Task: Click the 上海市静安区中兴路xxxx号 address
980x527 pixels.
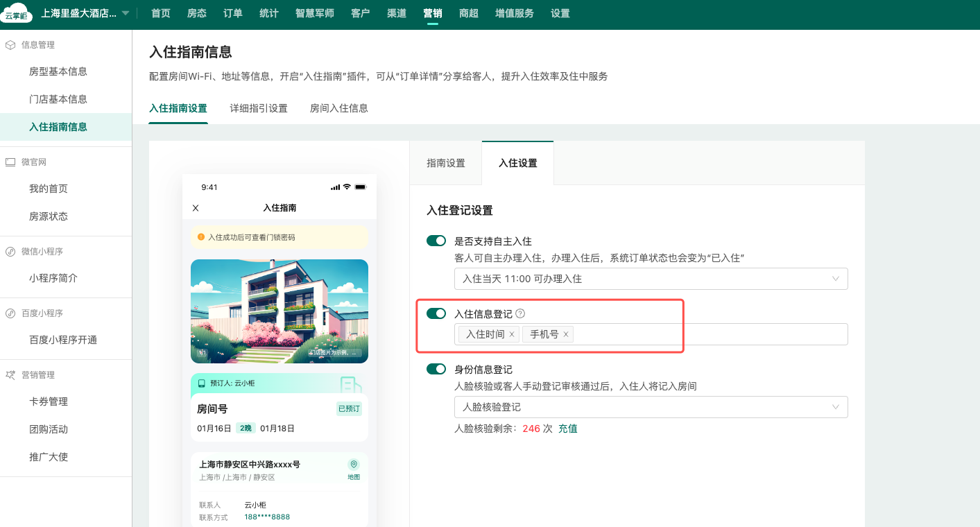Action: pos(250,465)
